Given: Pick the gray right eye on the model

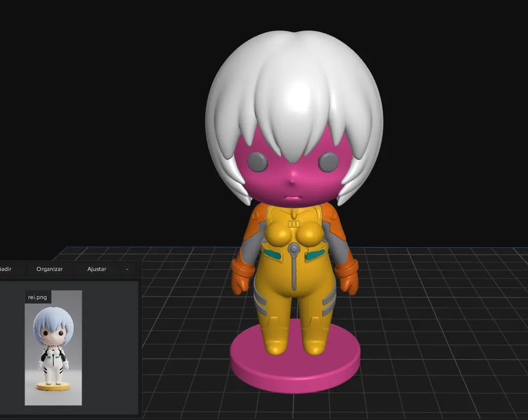Looking at the screenshot, I should (328, 162).
